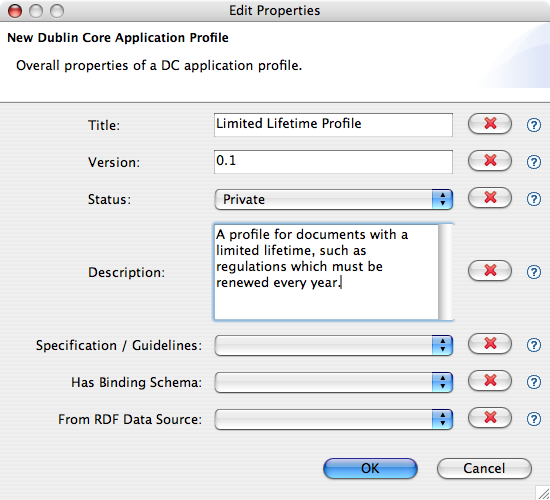Cancel the Edit Properties dialog
This screenshot has width=550, height=500.
[484, 468]
